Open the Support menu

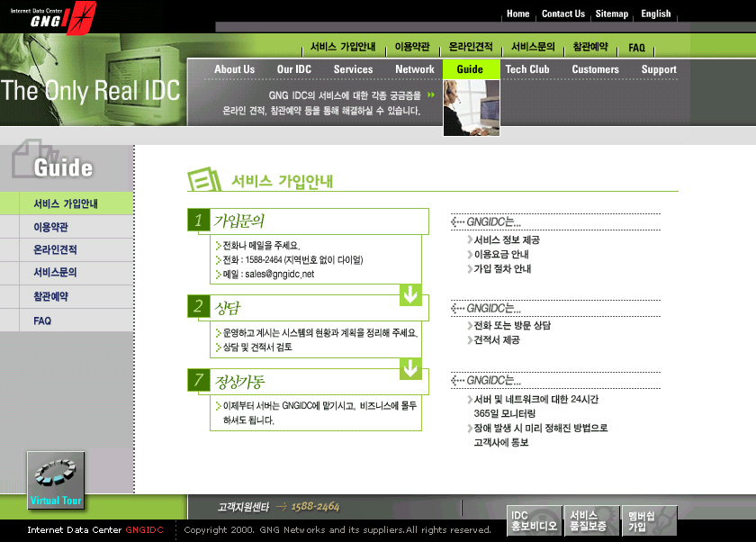pyautogui.click(x=659, y=69)
